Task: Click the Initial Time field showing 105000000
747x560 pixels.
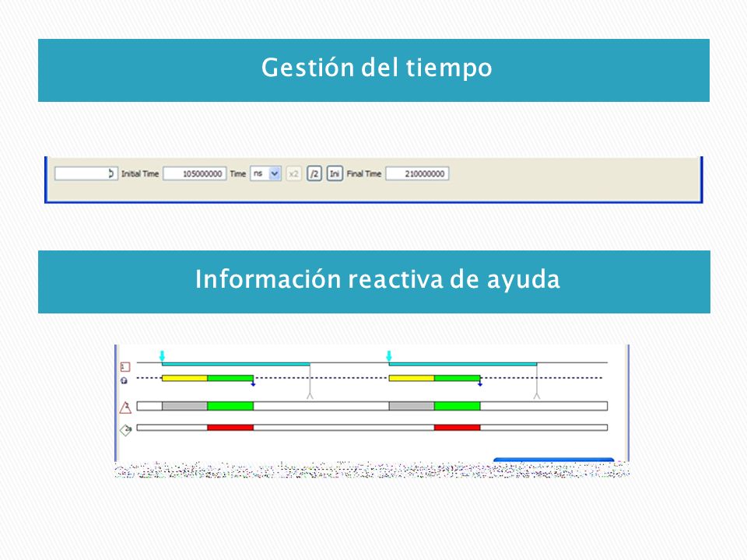Action: click(x=195, y=173)
